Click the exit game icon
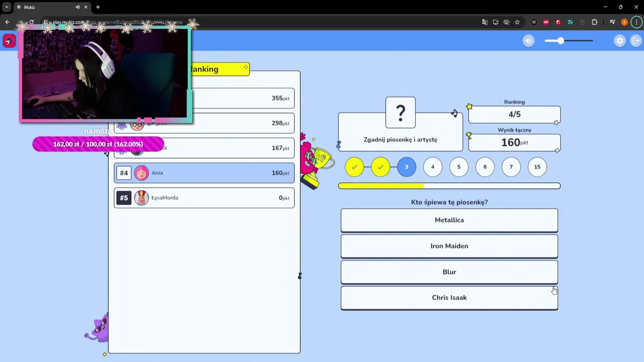Viewport: 644px width, 362px height. [x=636, y=41]
